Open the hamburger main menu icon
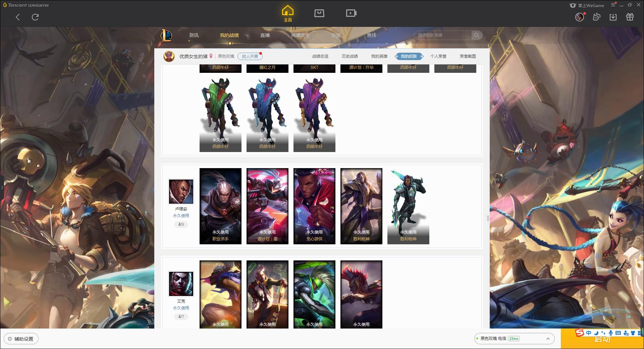This screenshot has width=644, height=349. tap(613, 5)
